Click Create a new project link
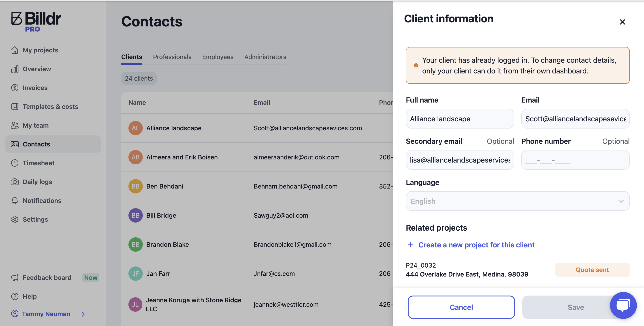644x326 pixels. pos(476,245)
